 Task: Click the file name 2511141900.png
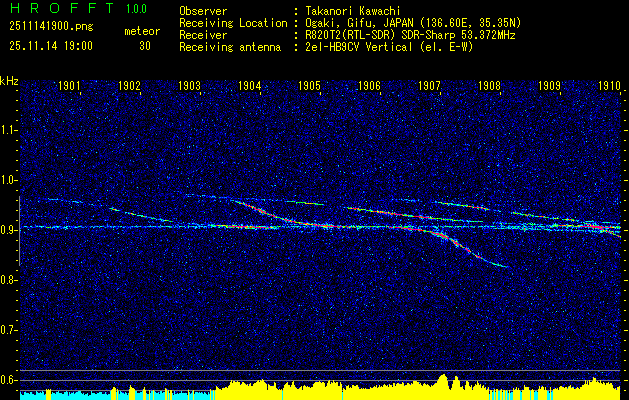[x=51, y=26]
